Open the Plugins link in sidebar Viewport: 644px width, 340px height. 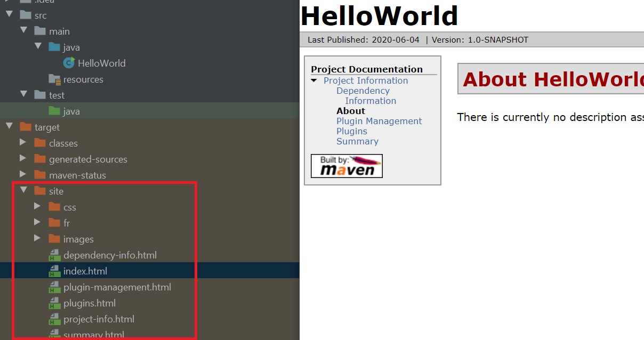coord(351,131)
